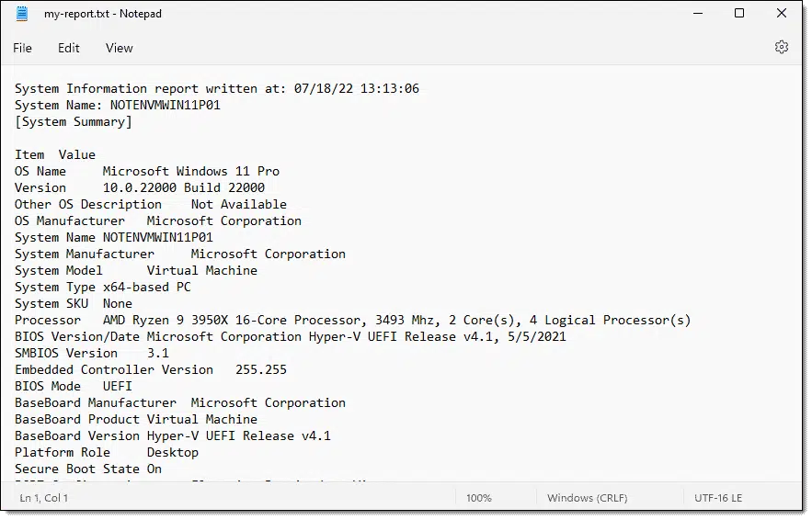Minimize the Notepad window

pos(696,14)
